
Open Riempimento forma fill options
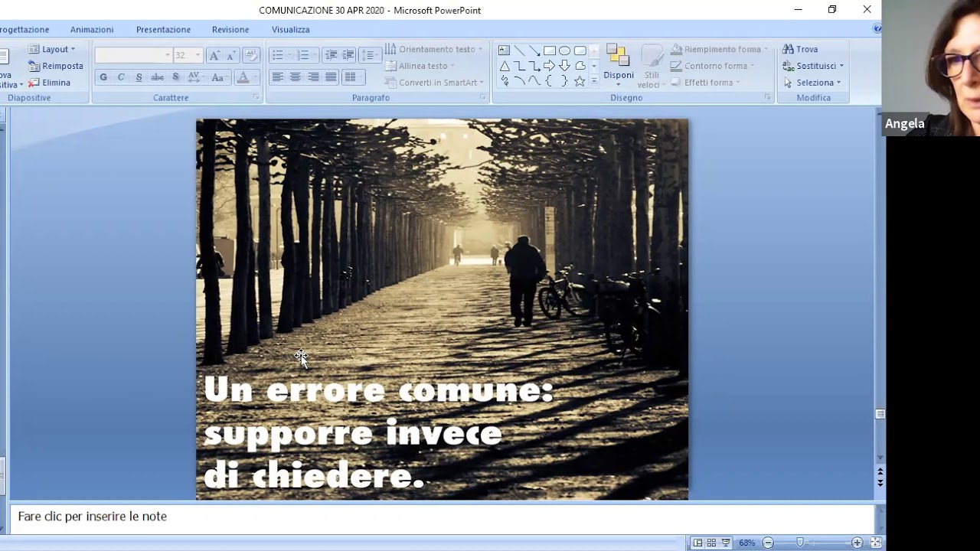pyautogui.click(x=720, y=49)
